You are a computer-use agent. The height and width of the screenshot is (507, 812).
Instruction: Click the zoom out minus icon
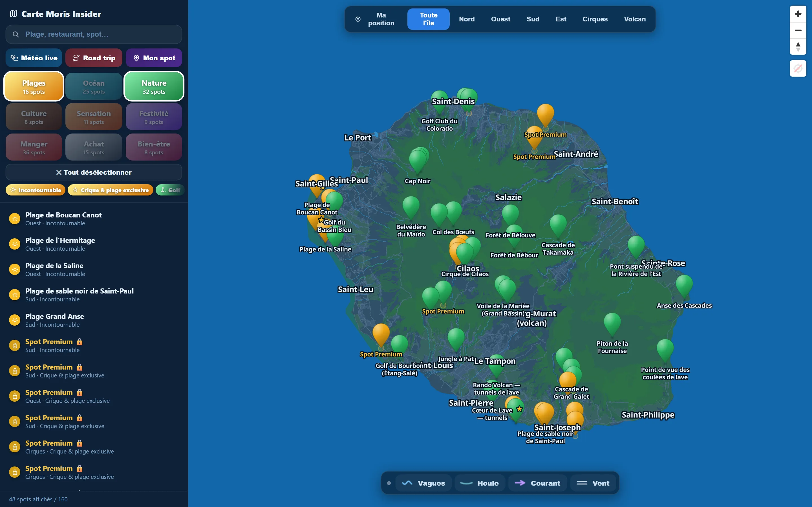(x=798, y=30)
